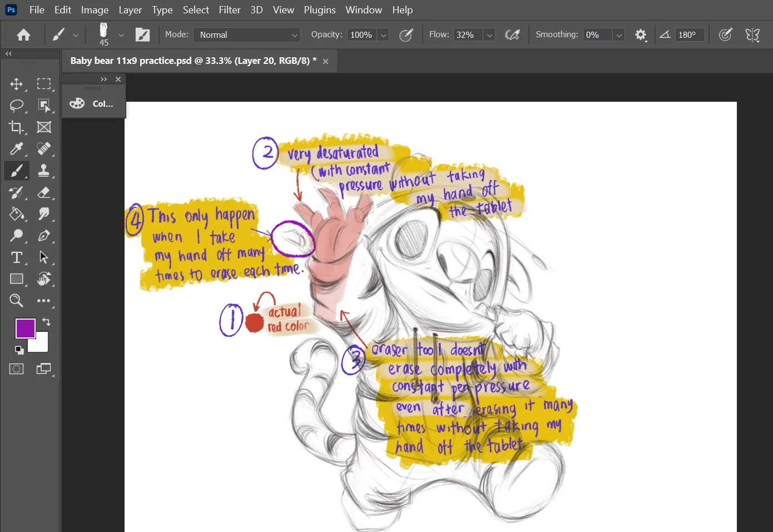Expand the Smoothing slider dropdown
773x532 pixels.
(x=619, y=35)
